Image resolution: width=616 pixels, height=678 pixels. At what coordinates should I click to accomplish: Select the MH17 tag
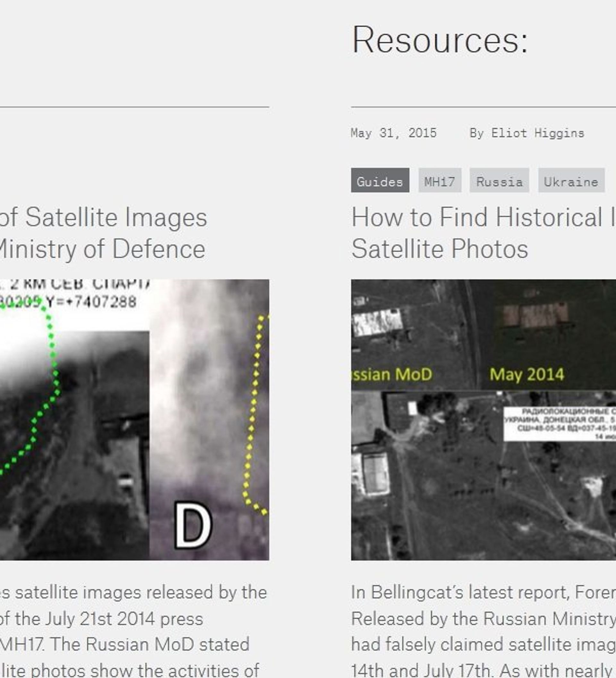pos(440,180)
